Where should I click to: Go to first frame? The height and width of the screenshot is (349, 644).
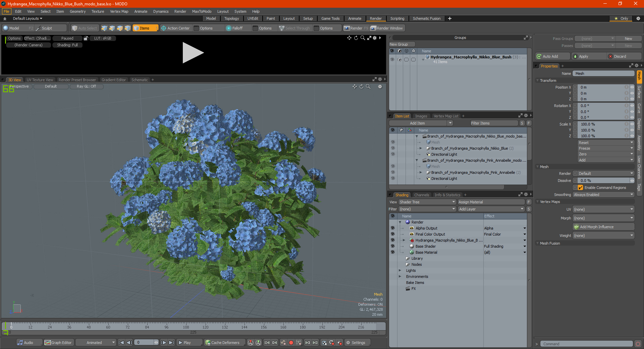pos(121,343)
